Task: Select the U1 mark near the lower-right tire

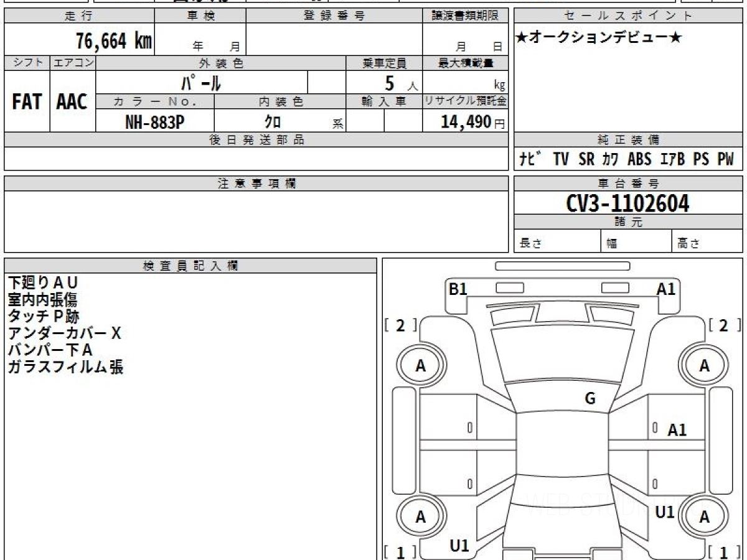Action: (665, 512)
